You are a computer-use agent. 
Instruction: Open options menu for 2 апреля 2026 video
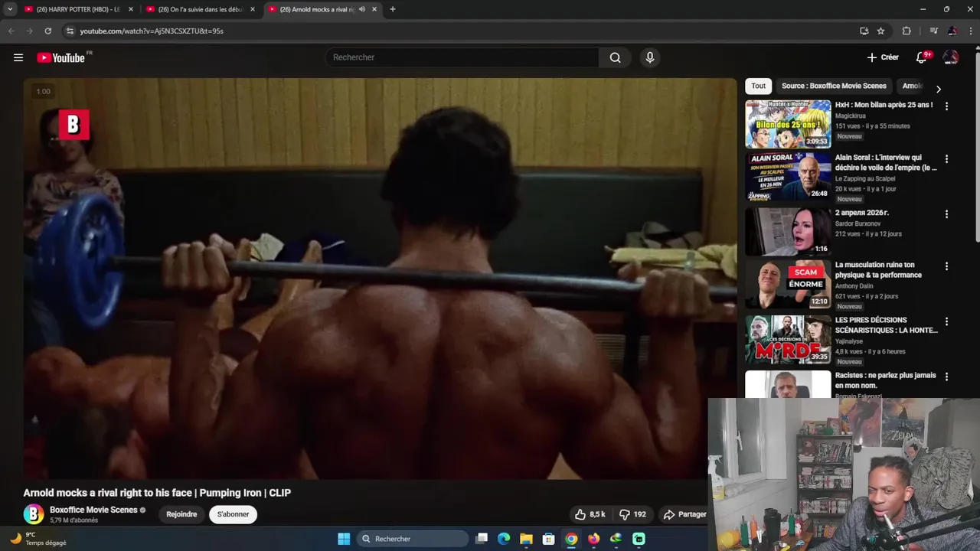[x=946, y=214]
